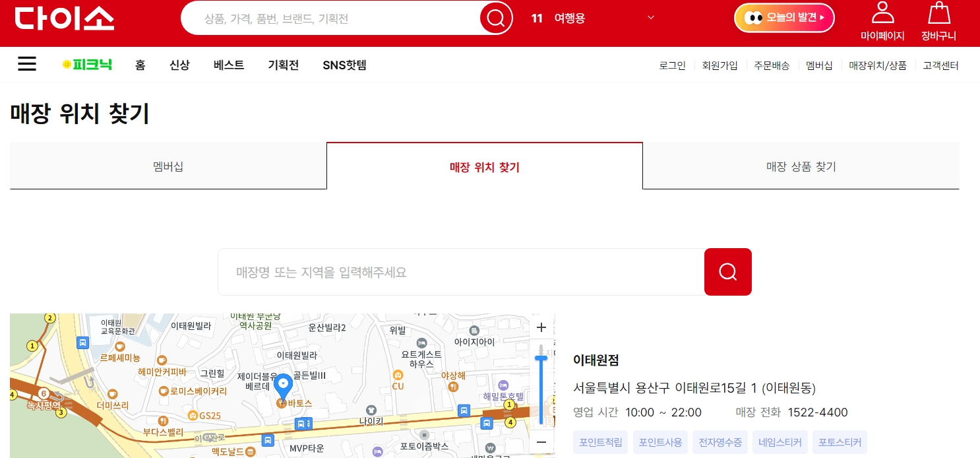Click the store address text
980x458 pixels.
[694, 388]
